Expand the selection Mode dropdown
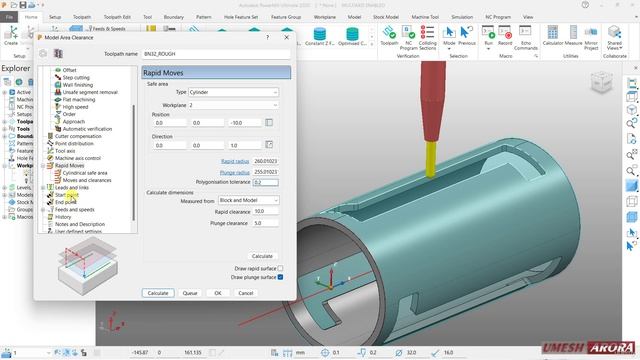The height and width of the screenshot is (360, 640). (449, 49)
